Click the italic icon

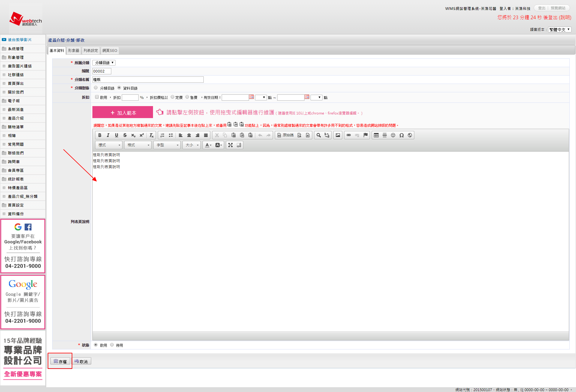(x=108, y=135)
